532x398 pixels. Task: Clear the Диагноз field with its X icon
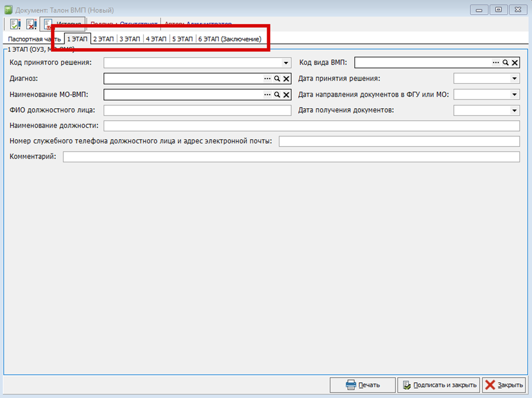pyautogui.click(x=286, y=79)
